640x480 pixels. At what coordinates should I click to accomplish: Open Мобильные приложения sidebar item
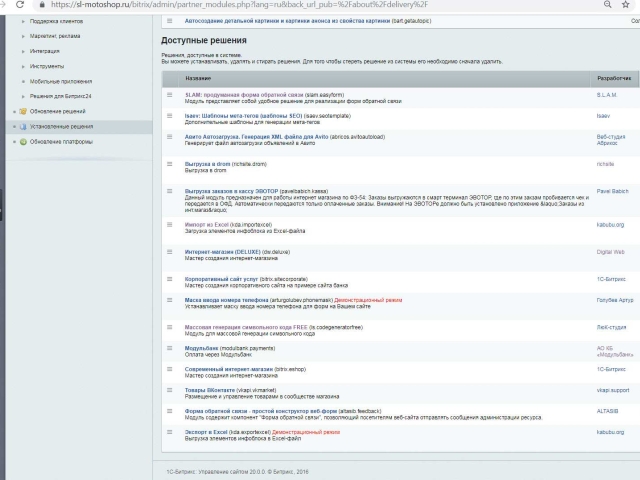pyautogui.click(x=61, y=81)
